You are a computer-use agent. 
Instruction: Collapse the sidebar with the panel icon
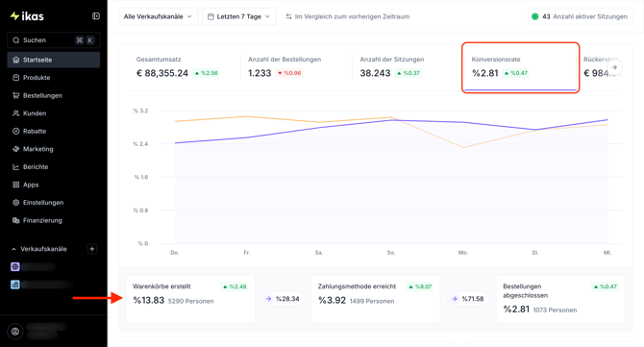96,16
